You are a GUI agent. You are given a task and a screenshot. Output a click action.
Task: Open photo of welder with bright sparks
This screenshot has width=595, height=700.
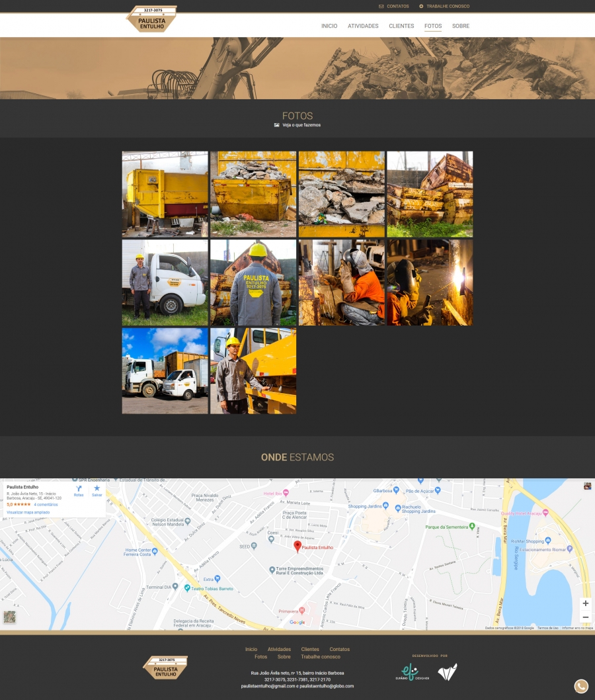tap(430, 283)
